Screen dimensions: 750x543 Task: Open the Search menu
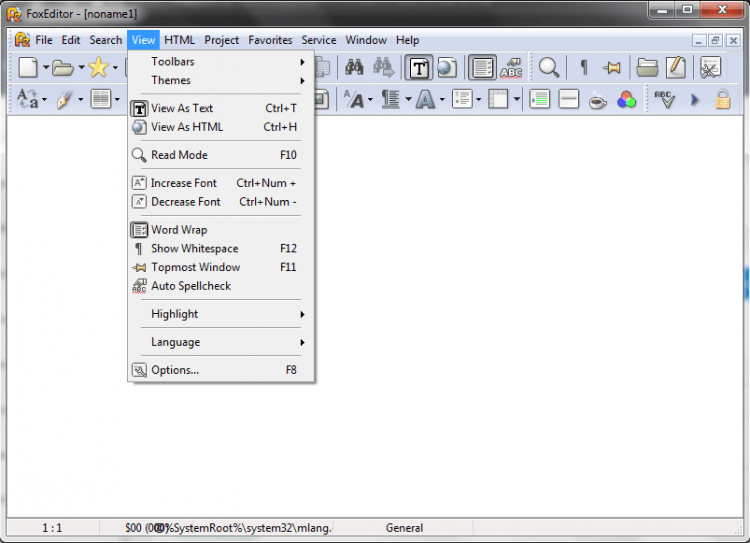pyautogui.click(x=106, y=40)
